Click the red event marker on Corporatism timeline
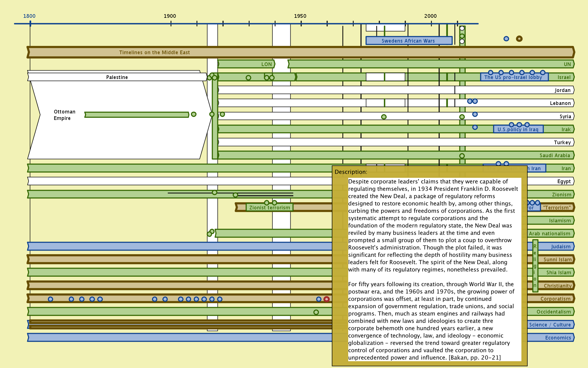 [326, 299]
